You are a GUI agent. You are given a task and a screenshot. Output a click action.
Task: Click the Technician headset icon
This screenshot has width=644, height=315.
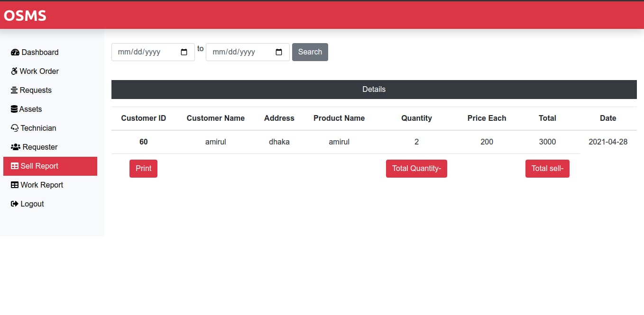click(14, 128)
